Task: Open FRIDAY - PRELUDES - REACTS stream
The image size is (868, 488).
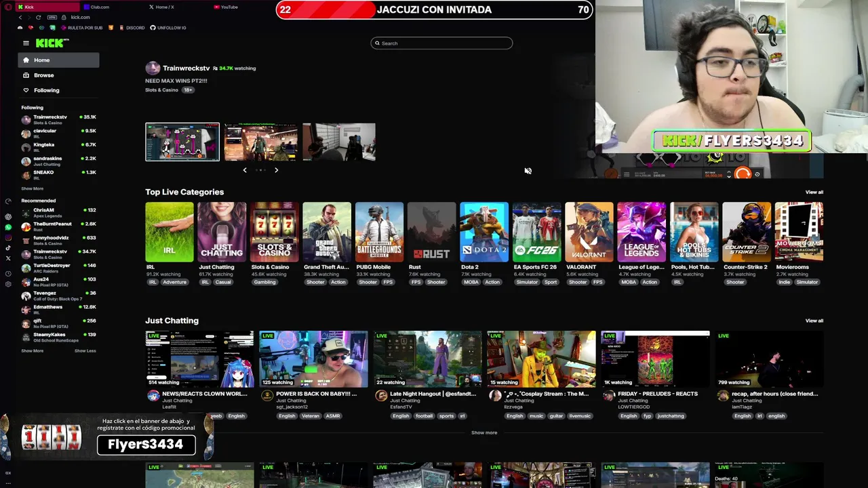Action: coord(655,359)
